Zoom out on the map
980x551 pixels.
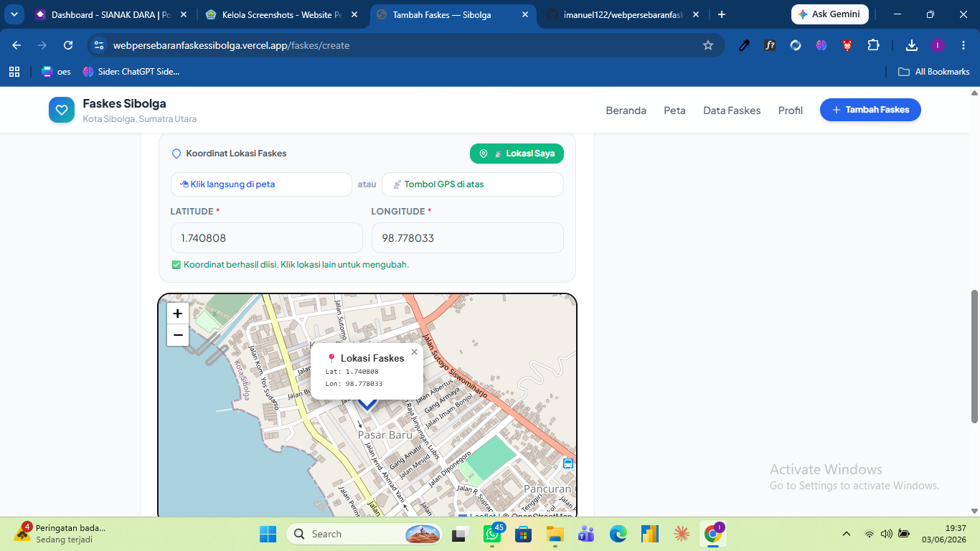[x=178, y=335]
